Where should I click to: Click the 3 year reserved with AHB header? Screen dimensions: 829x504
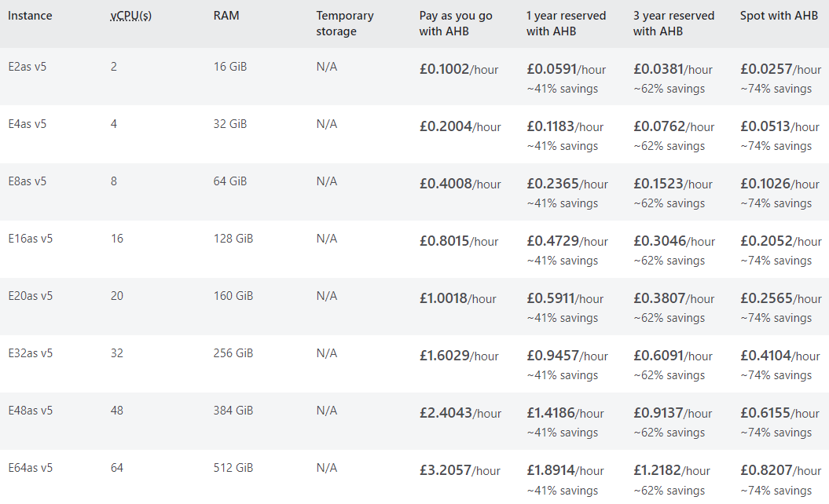coord(673,24)
